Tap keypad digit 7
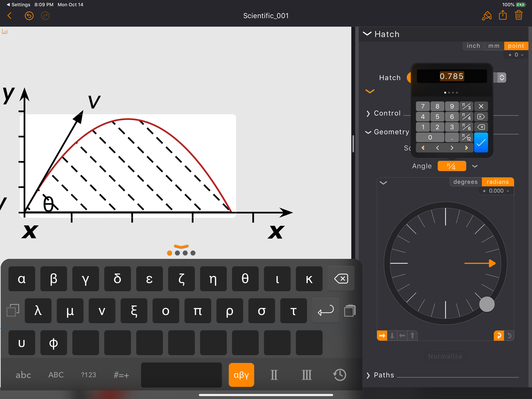The height and width of the screenshot is (399, 532). coord(423,106)
